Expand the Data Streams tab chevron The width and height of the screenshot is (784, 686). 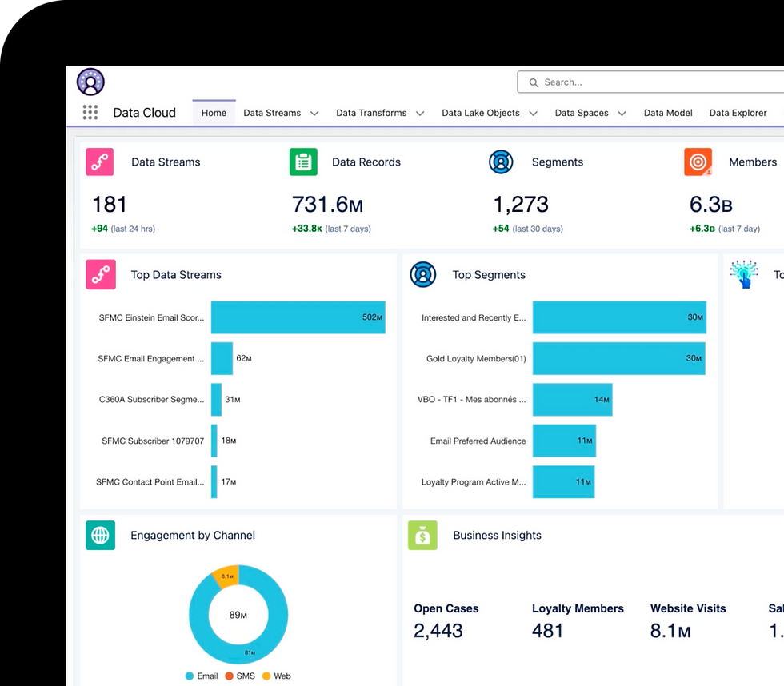click(314, 114)
